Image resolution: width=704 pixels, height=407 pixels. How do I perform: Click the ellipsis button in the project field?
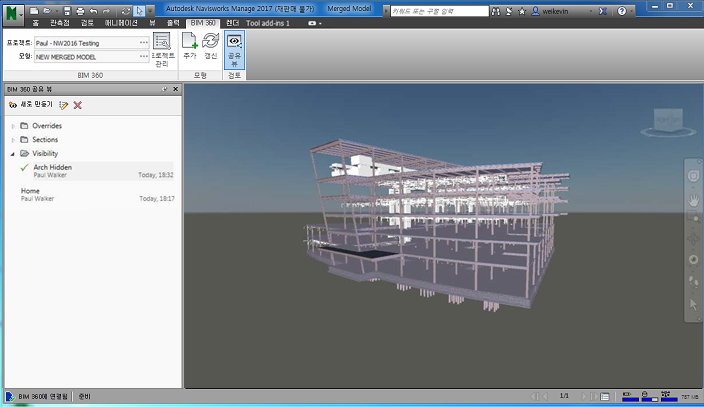(x=144, y=43)
